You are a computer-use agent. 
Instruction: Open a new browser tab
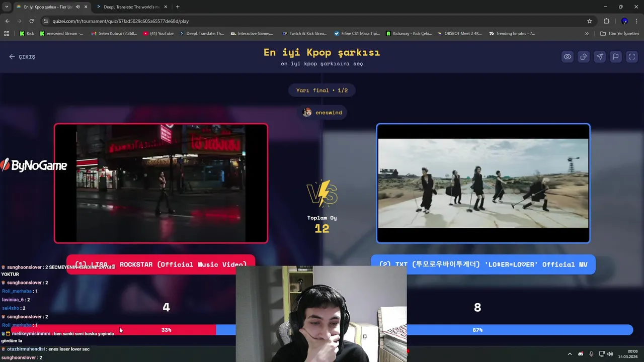point(178,7)
